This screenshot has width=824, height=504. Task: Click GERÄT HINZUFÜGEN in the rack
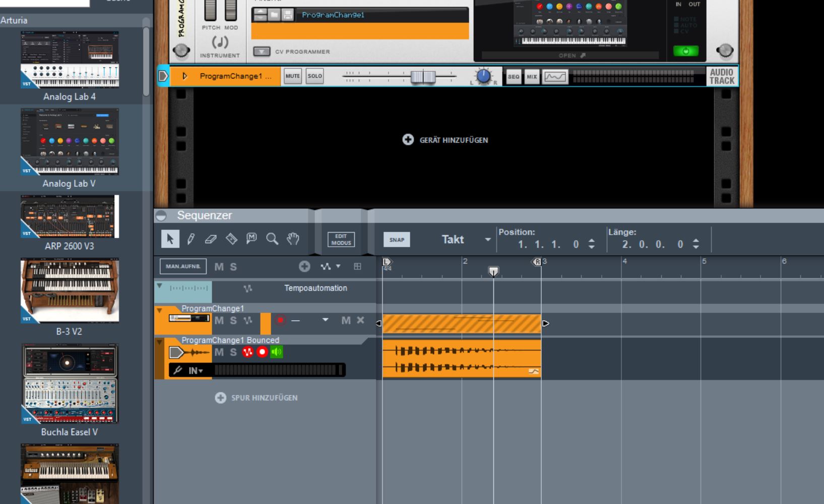[x=446, y=140]
